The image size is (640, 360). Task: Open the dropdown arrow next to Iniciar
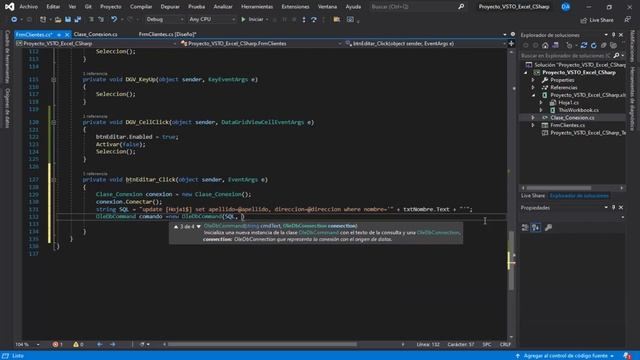pyautogui.click(x=267, y=19)
